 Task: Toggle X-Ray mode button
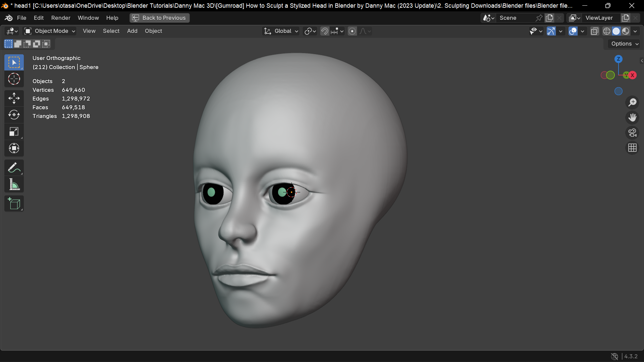tap(595, 31)
